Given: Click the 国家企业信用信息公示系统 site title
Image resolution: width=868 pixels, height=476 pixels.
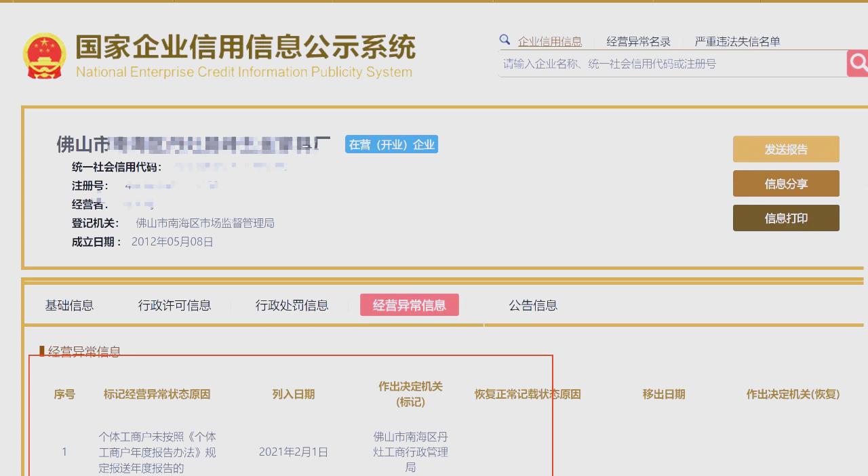Looking at the screenshot, I should point(245,47).
